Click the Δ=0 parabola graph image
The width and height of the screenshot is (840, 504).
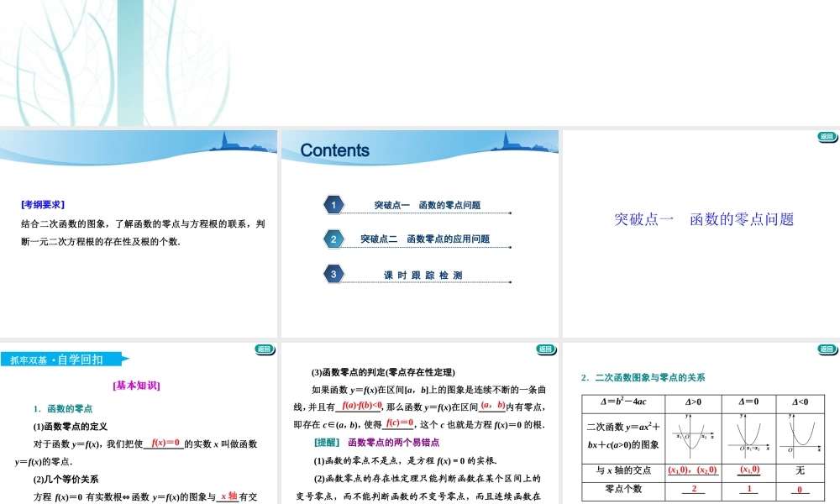pos(747,437)
